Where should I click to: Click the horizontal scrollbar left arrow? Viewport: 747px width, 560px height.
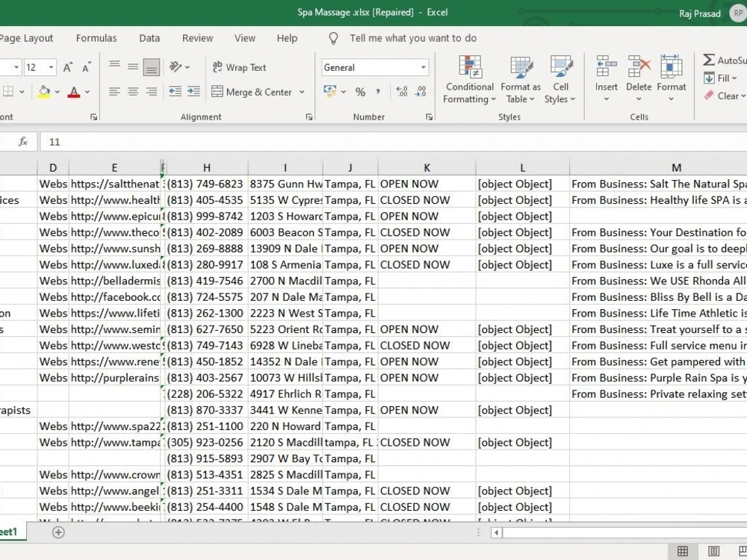(496, 532)
